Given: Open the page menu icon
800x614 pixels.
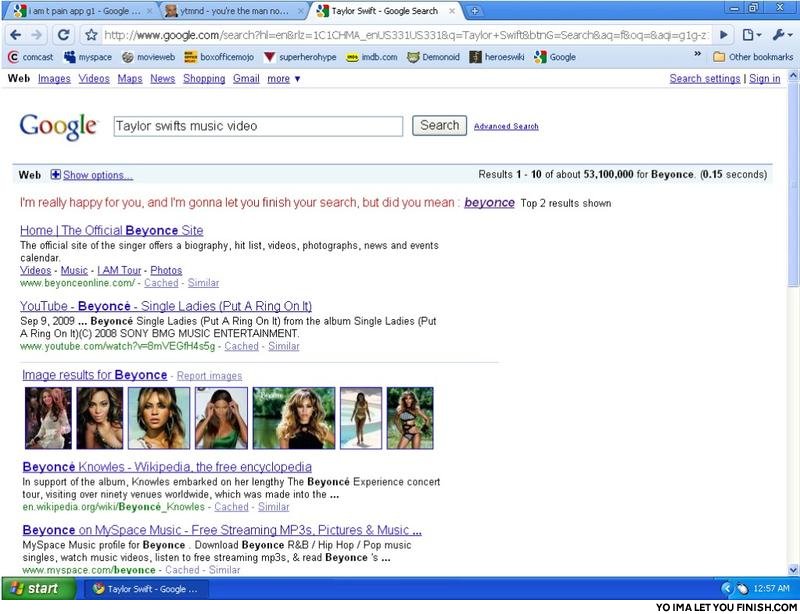Looking at the screenshot, I should tap(752, 35).
